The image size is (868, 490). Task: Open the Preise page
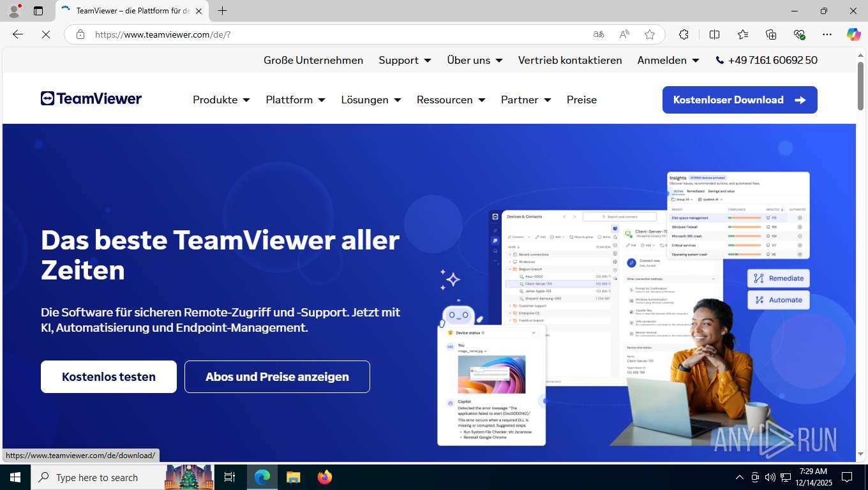[582, 100]
